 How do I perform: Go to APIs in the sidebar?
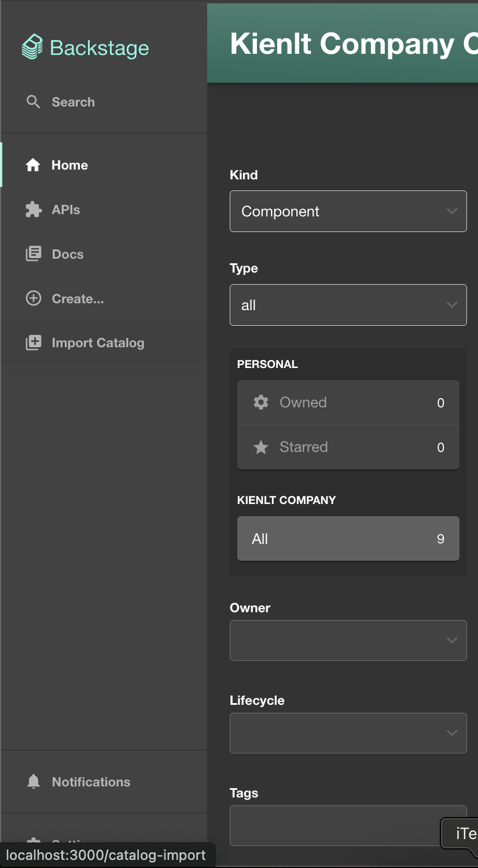click(66, 209)
